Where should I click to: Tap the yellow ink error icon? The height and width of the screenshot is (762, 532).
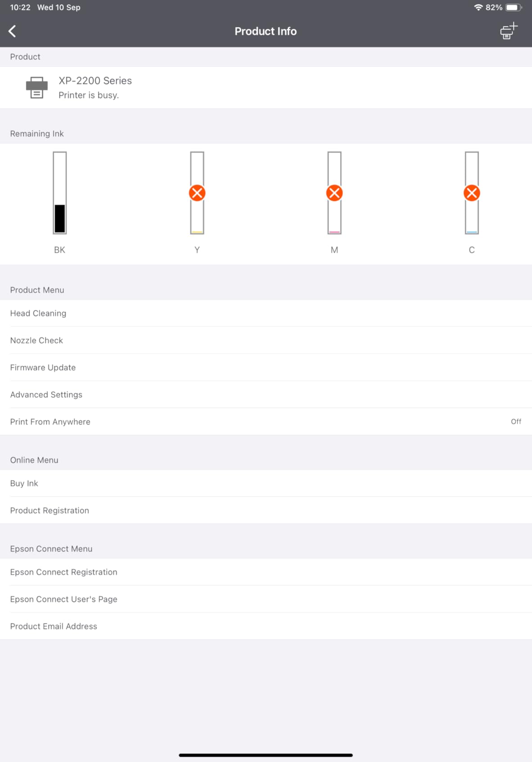pos(197,193)
